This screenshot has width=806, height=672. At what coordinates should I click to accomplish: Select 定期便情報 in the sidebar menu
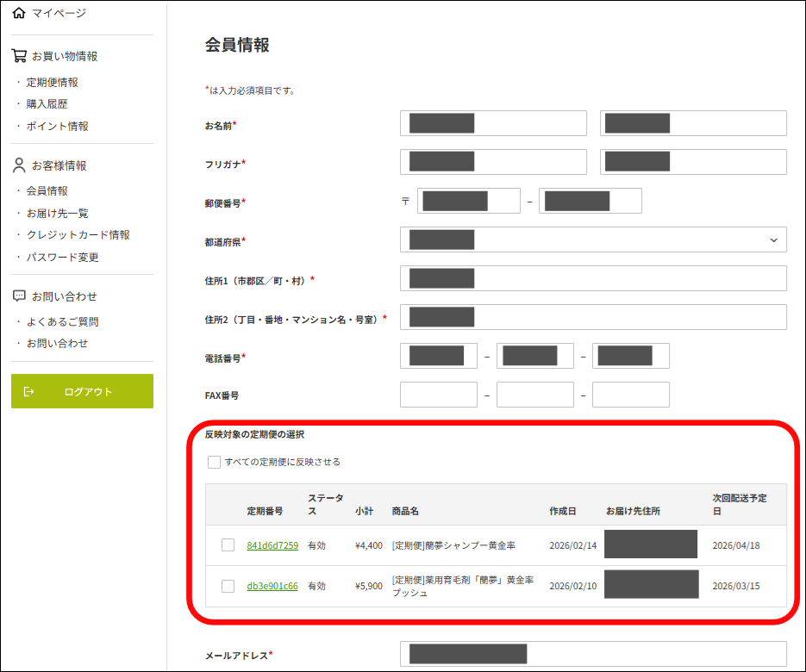point(52,82)
